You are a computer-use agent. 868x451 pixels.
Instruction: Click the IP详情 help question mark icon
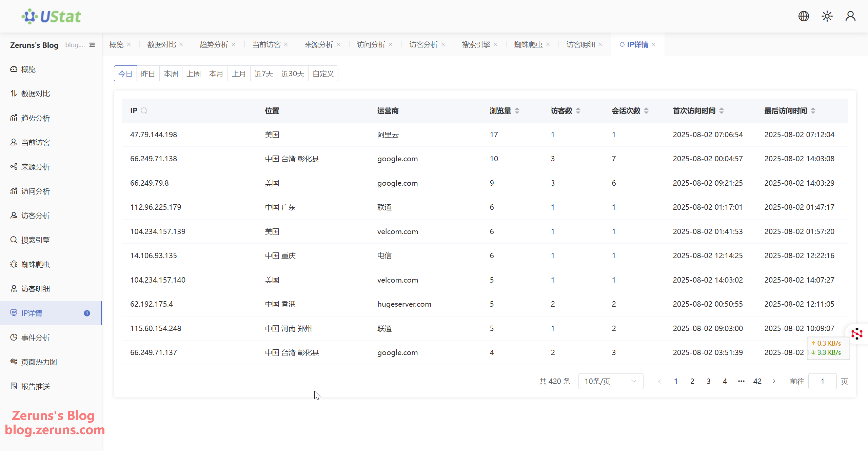87,313
